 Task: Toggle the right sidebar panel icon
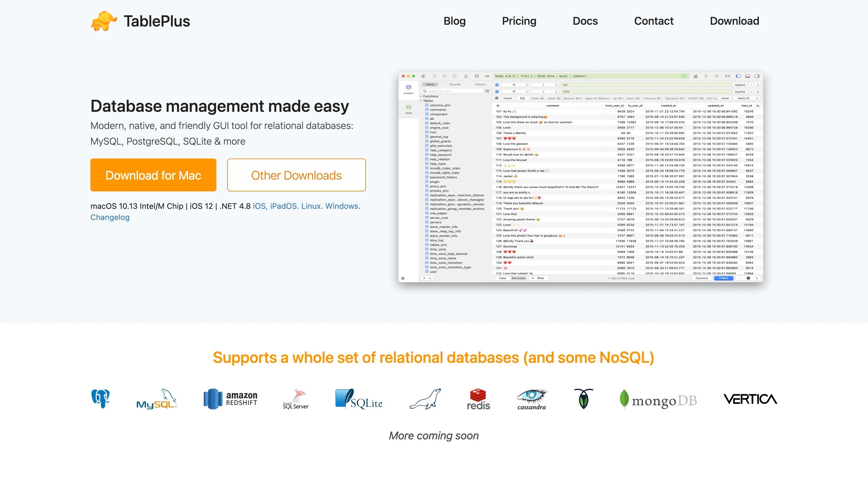point(757,76)
